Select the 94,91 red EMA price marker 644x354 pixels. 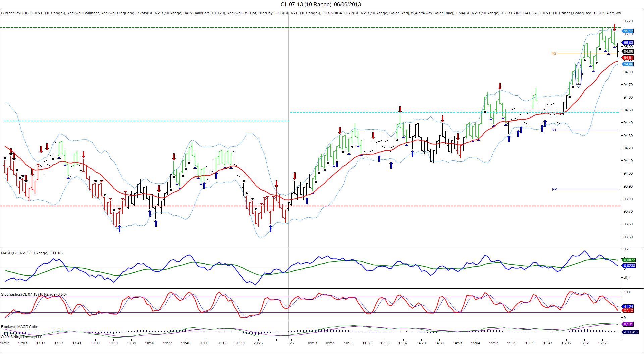click(x=628, y=58)
